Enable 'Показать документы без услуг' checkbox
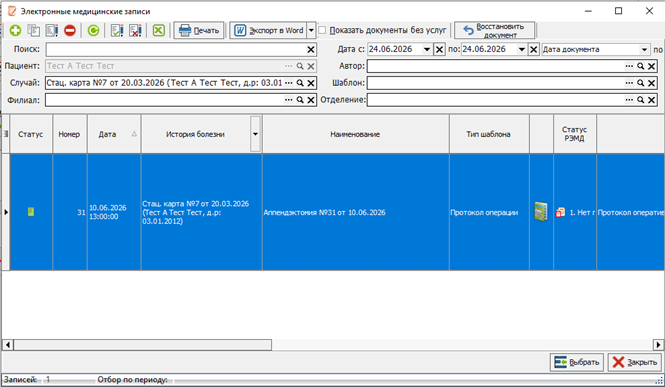Viewport: 665px width, 387px height. point(322,31)
